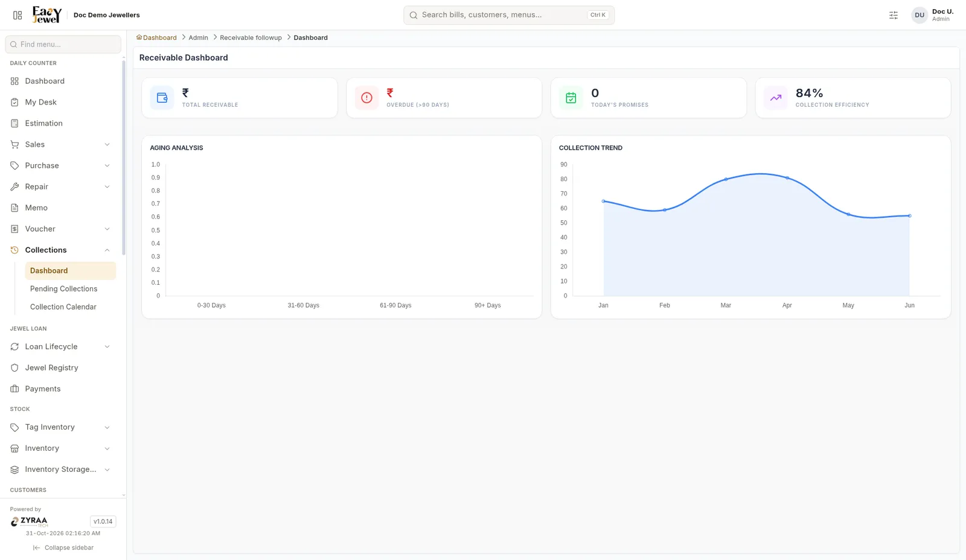This screenshot has width=966, height=560.
Task: Click the Collections clock icon
Action: 14,250
